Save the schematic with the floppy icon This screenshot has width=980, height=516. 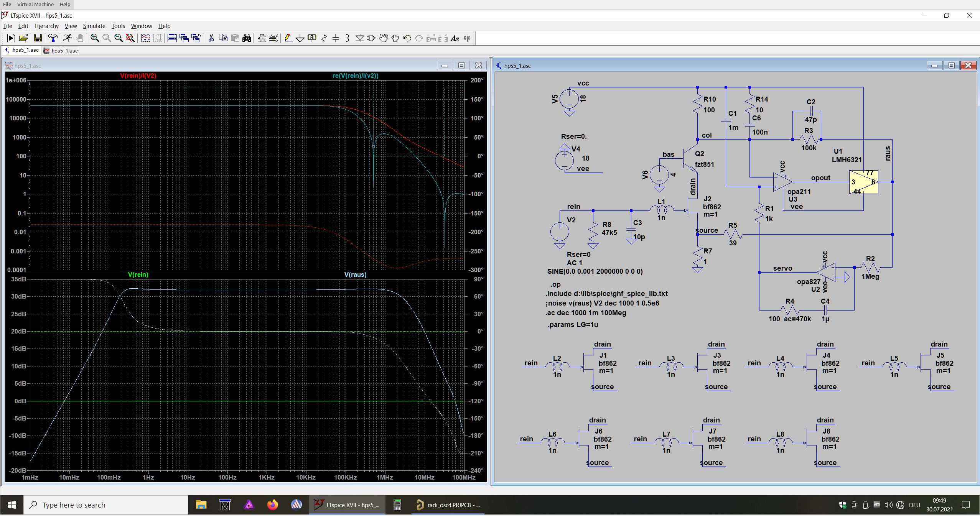(38, 38)
